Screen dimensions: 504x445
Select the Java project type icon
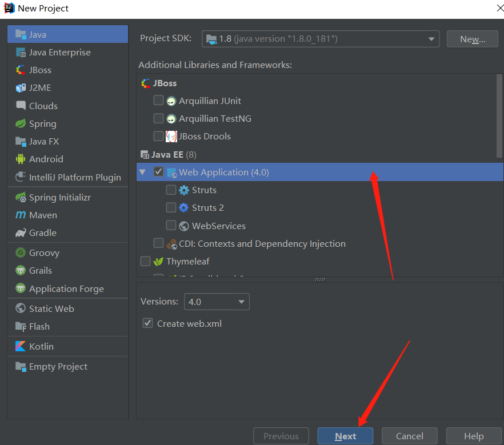tap(21, 34)
